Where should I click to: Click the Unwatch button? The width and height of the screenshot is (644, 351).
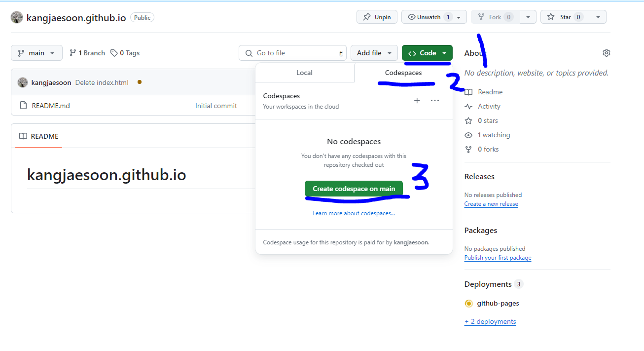pyautogui.click(x=434, y=17)
